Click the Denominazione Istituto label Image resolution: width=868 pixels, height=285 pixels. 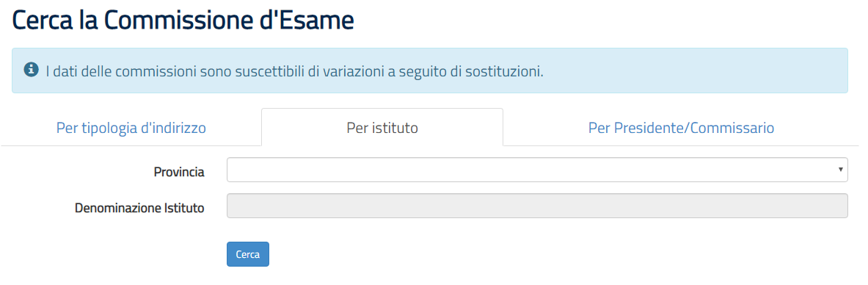(x=139, y=209)
